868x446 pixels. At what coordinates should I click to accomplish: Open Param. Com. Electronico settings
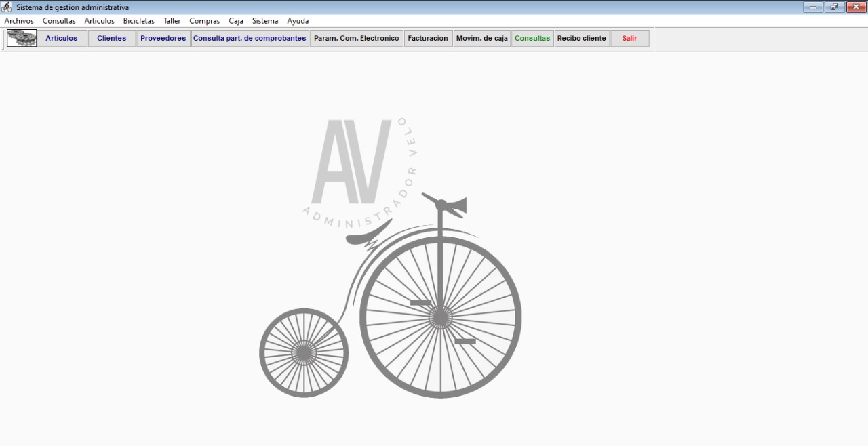[x=357, y=39]
